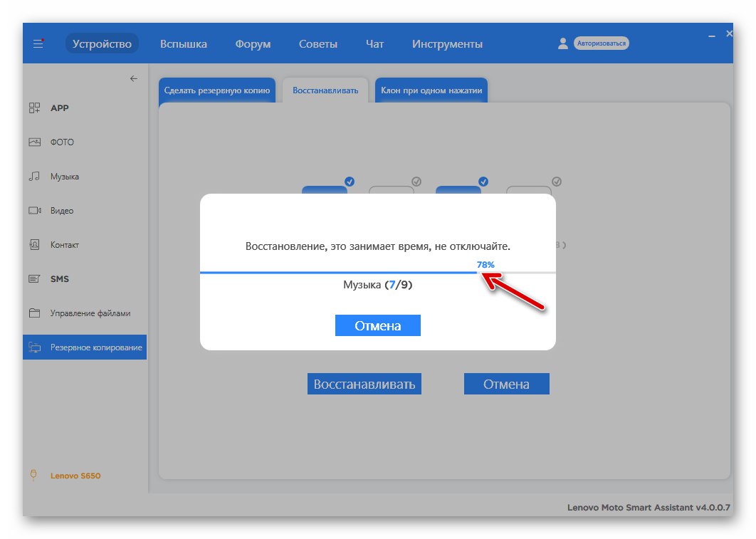Viewport: 756px width, 539px height.
Task: Open the Форум menu
Action: pos(253,44)
